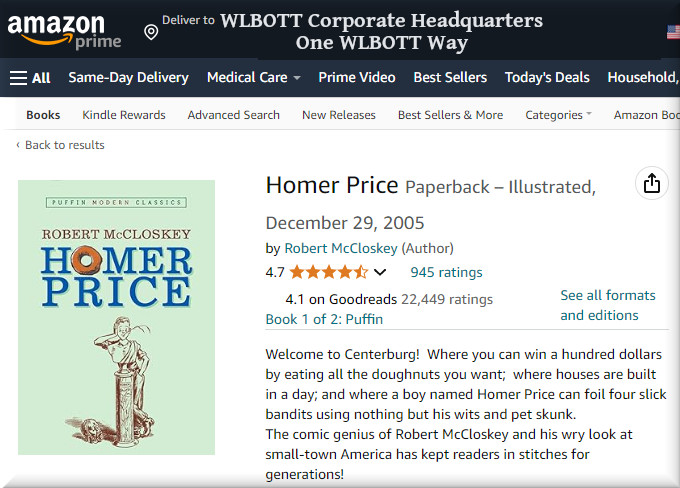Click the star rating graphic
Image resolution: width=680 pixels, height=488 pixels.
328,272
